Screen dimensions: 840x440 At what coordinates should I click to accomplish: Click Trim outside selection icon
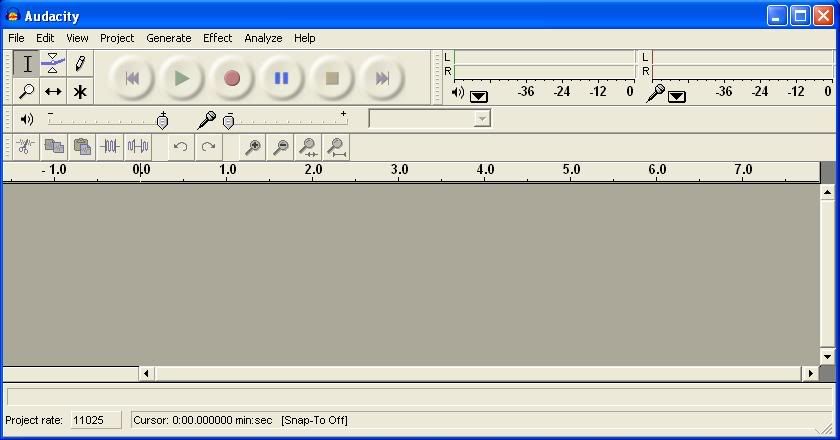point(110,146)
